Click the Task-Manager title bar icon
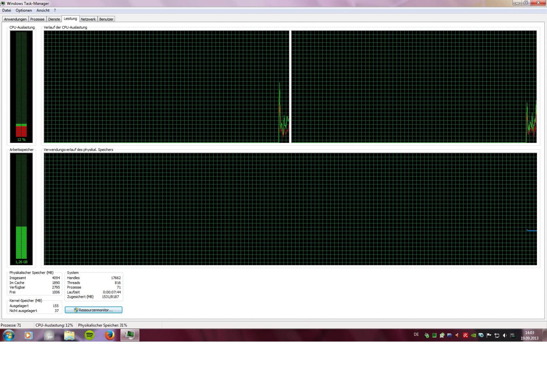This screenshot has height=392, width=547. (3, 3)
